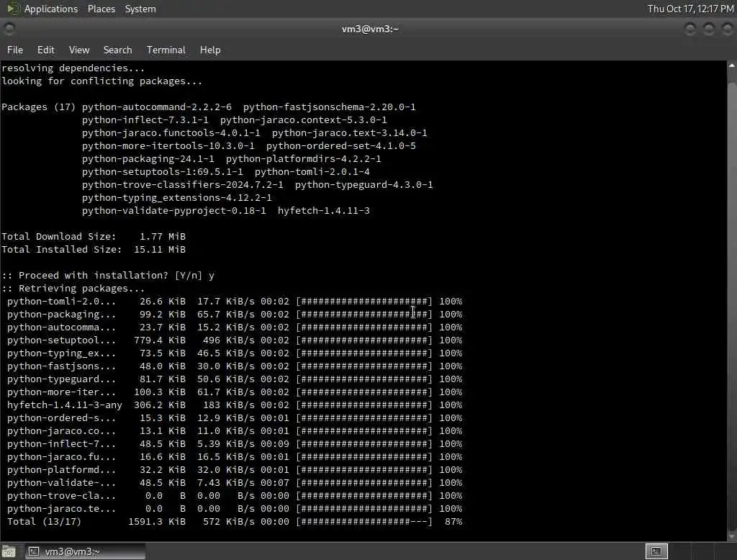This screenshot has width=737, height=560.
Task: Click the window title 'vm3@vm3:~'
Action: [370, 30]
